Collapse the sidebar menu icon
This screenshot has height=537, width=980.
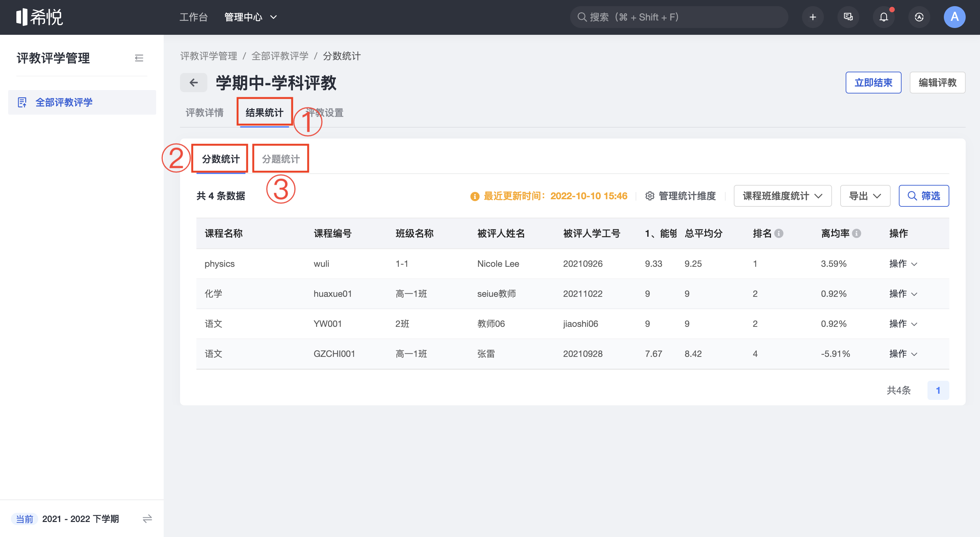click(139, 58)
